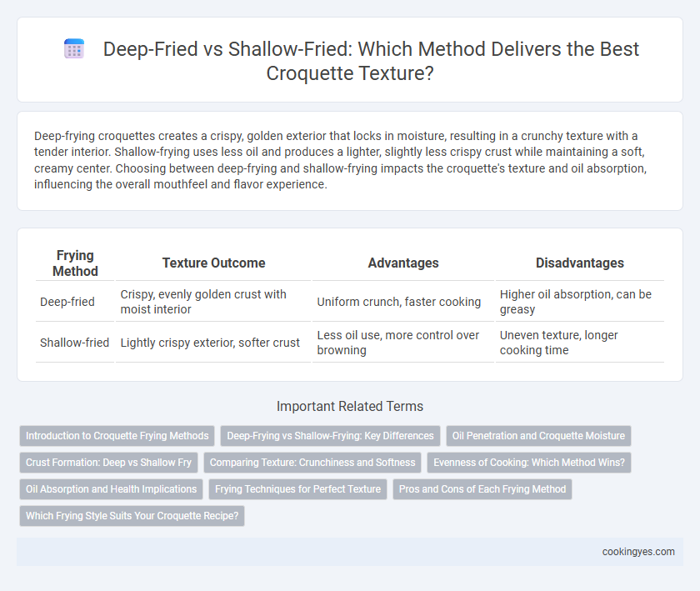Select the Advantages column header
The width and height of the screenshot is (700, 591).
click(x=403, y=263)
